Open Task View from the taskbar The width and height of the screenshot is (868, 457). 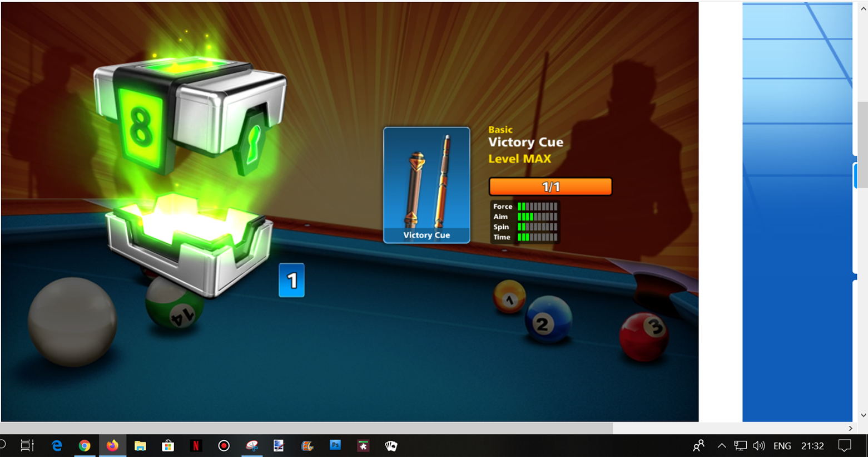(27, 445)
